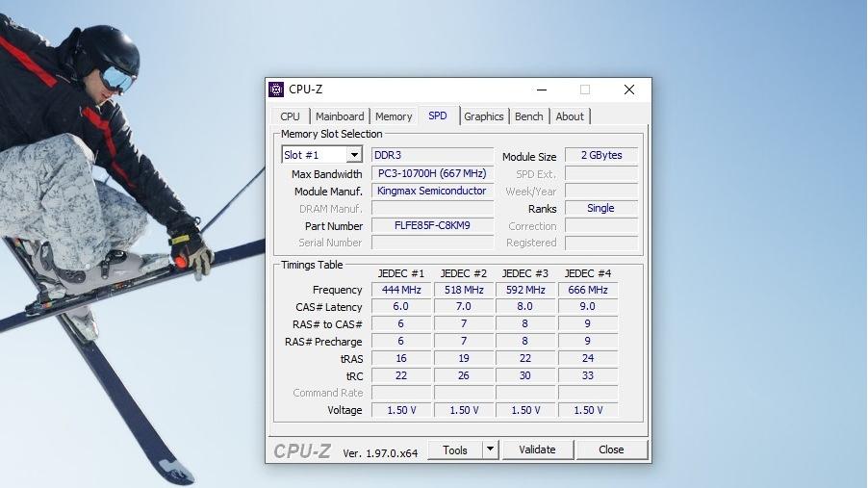Image resolution: width=868 pixels, height=488 pixels.
Task: Select the Module Manuf. Kingmax Semiconductor field
Action: click(432, 191)
